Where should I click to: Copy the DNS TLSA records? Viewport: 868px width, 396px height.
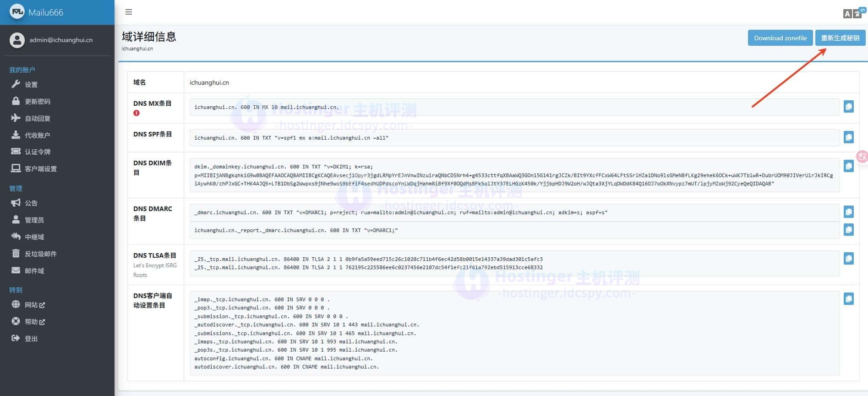point(848,259)
